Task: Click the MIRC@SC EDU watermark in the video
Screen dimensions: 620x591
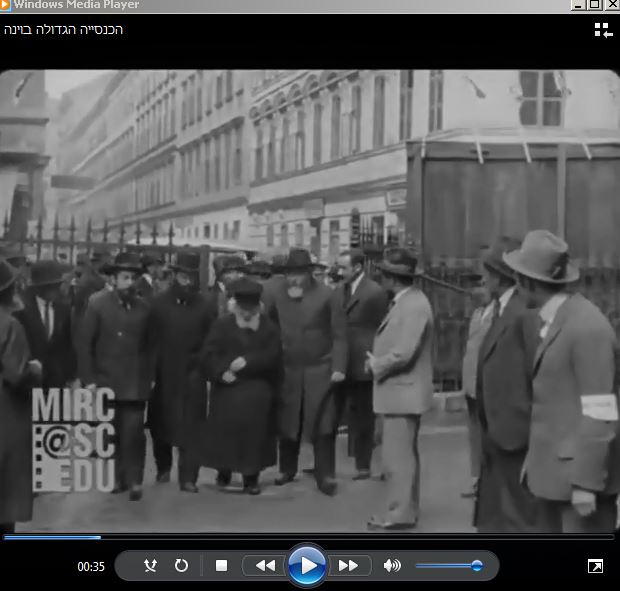Action: pyautogui.click(x=74, y=440)
